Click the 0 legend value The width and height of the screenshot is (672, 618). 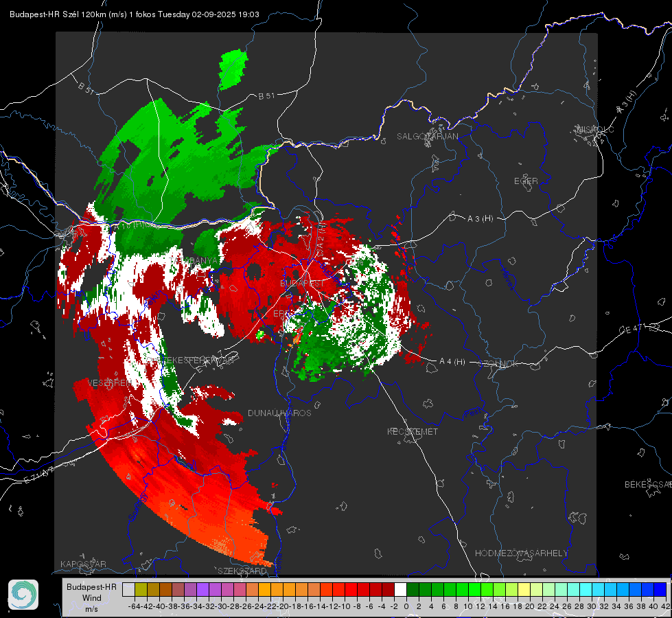406,606
